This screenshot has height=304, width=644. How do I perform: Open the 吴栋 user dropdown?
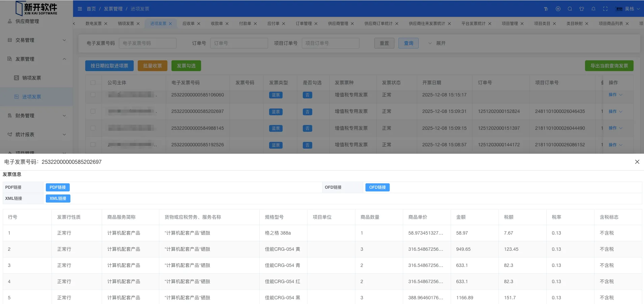pos(628,9)
